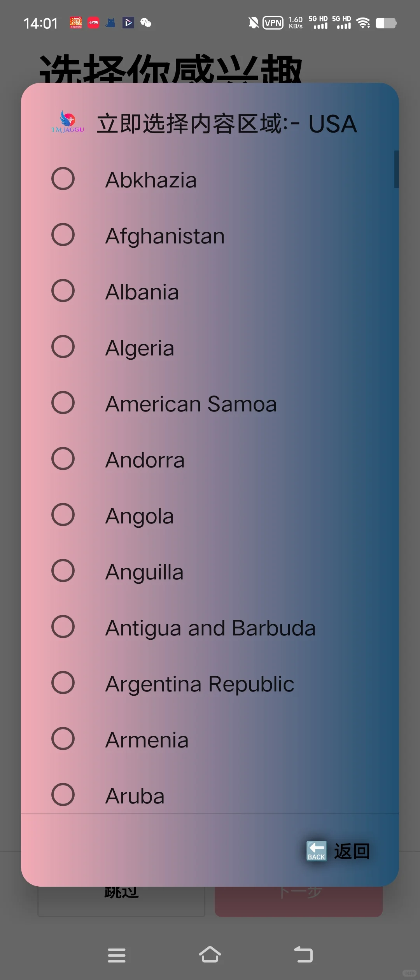The width and height of the screenshot is (420, 980).
Task: Tap the Wi-Fi status icon
Action: tap(363, 23)
